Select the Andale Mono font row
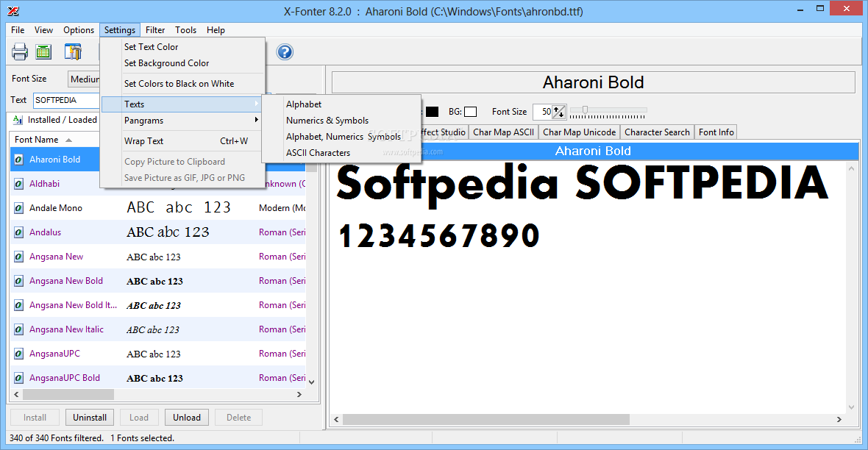 (157, 208)
